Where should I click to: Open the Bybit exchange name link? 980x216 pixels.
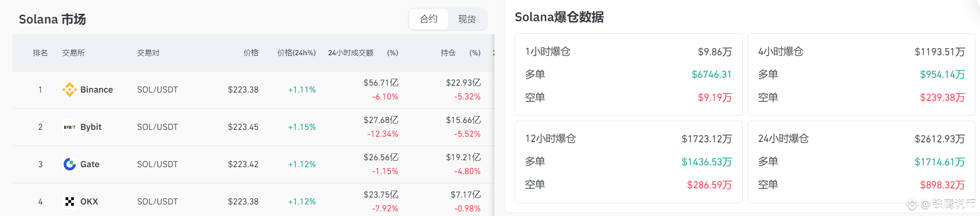(x=91, y=127)
